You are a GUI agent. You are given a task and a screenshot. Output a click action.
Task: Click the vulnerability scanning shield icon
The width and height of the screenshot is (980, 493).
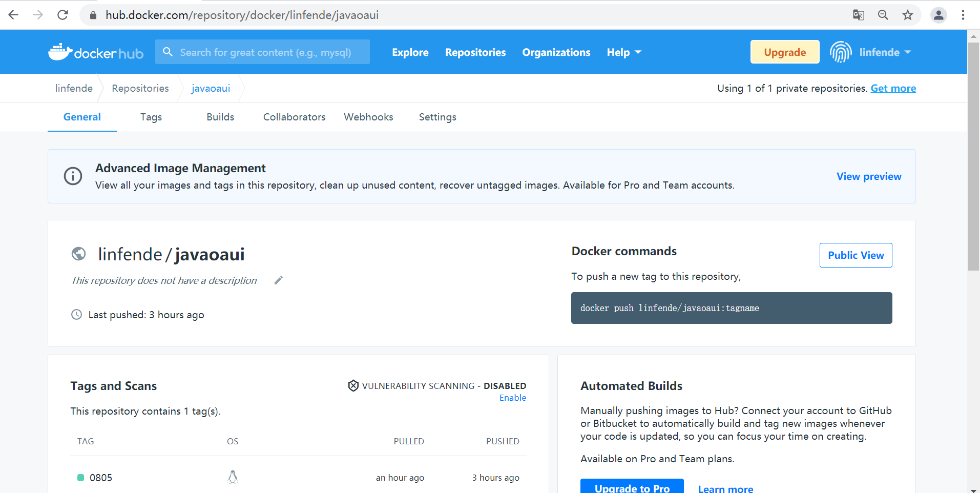[x=353, y=385]
